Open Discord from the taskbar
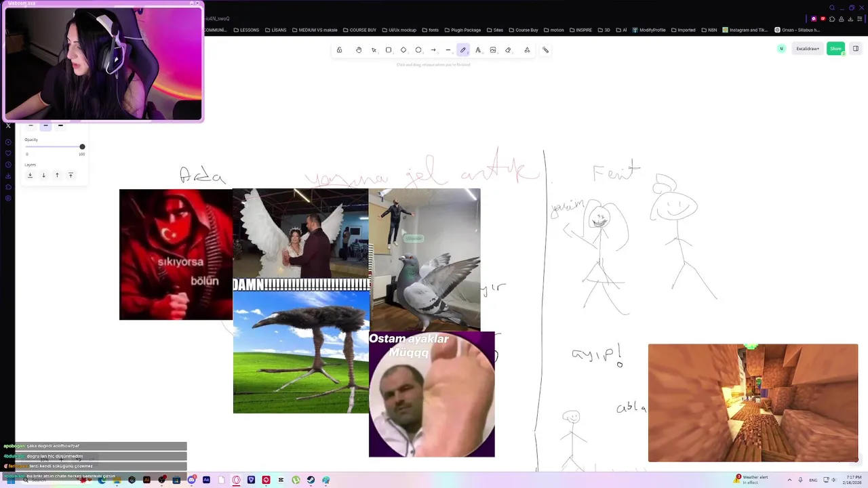This screenshot has width=868, height=488. (x=191, y=480)
